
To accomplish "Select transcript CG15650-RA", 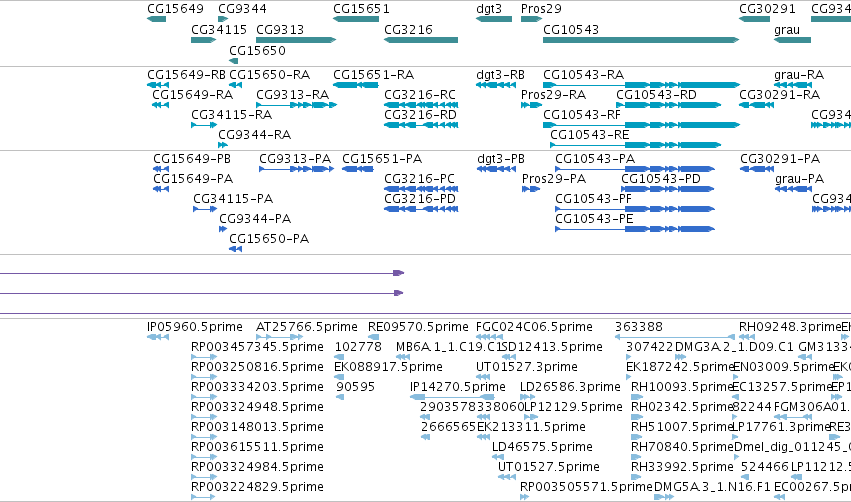I will coord(270,75).
